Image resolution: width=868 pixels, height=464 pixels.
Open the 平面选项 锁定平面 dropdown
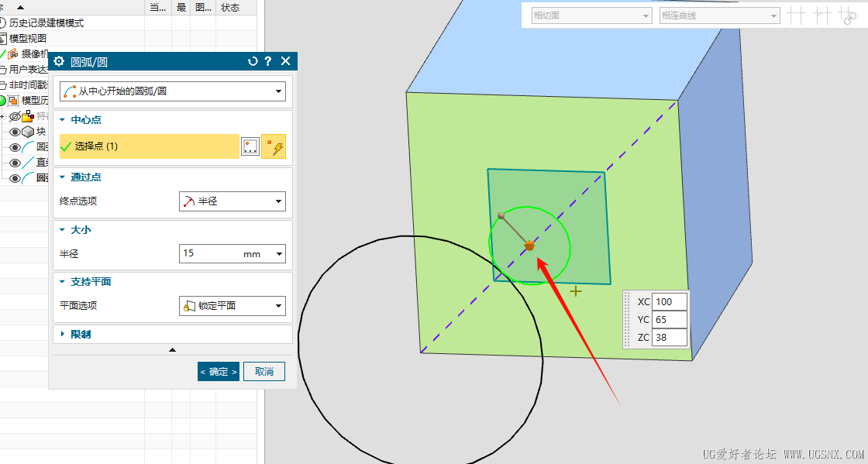click(x=232, y=306)
